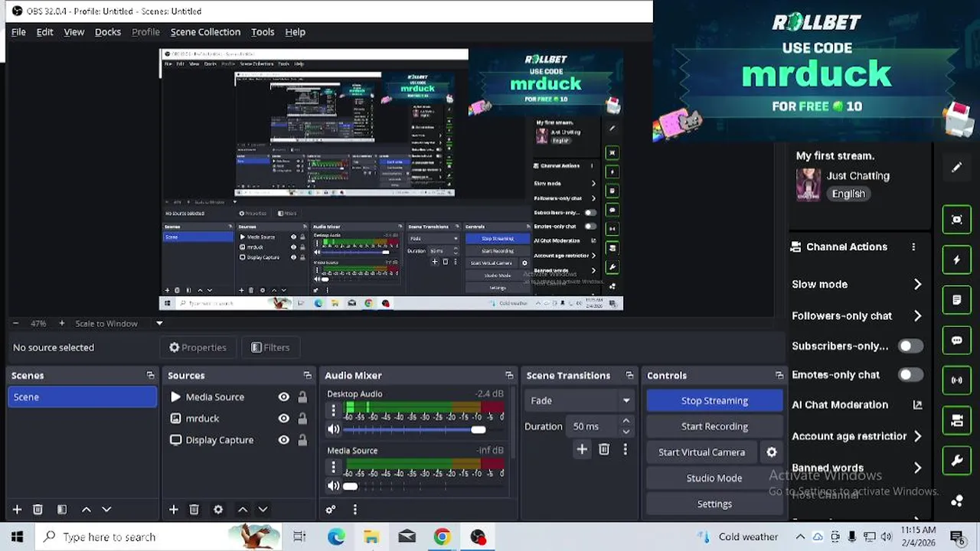
Task: Click the lightning quick actions sidebar icon
Action: [x=957, y=260]
